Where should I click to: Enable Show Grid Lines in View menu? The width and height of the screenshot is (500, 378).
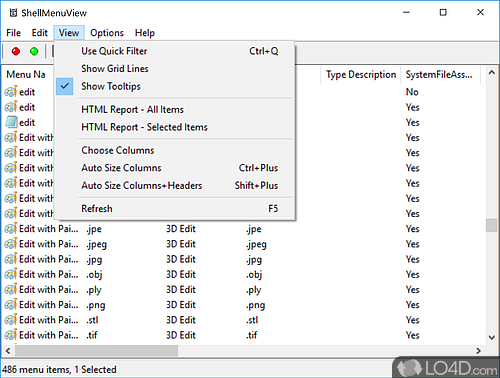tap(175, 69)
